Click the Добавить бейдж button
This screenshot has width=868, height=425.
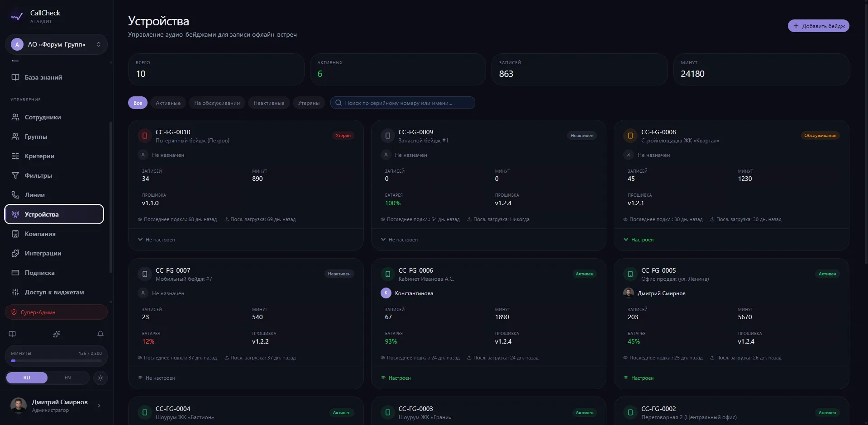tap(818, 26)
